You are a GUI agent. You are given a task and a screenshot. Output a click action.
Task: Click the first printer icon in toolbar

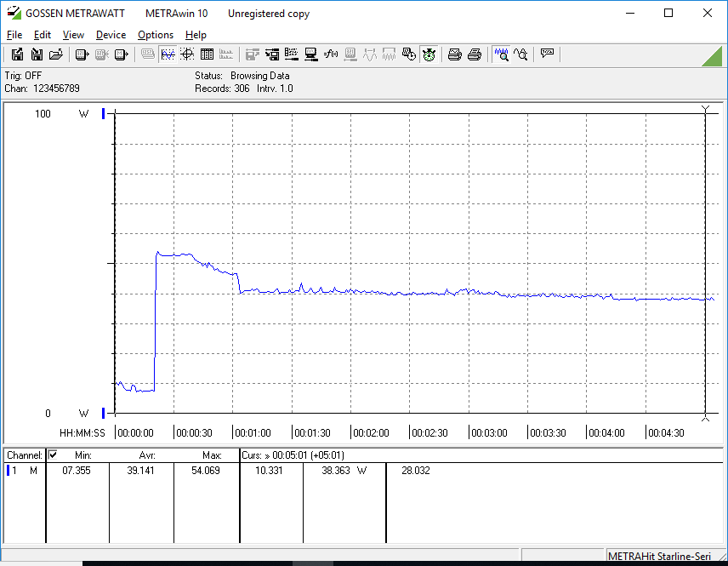coord(455,54)
